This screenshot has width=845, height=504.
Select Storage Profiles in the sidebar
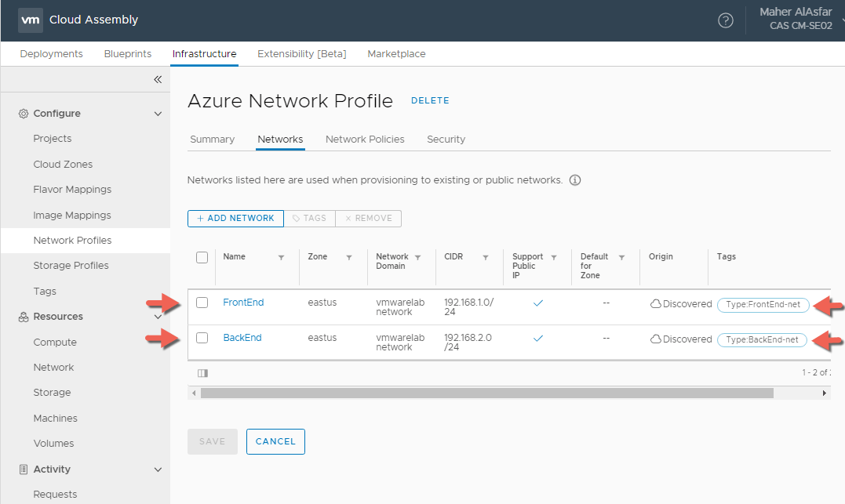pyautogui.click(x=71, y=266)
